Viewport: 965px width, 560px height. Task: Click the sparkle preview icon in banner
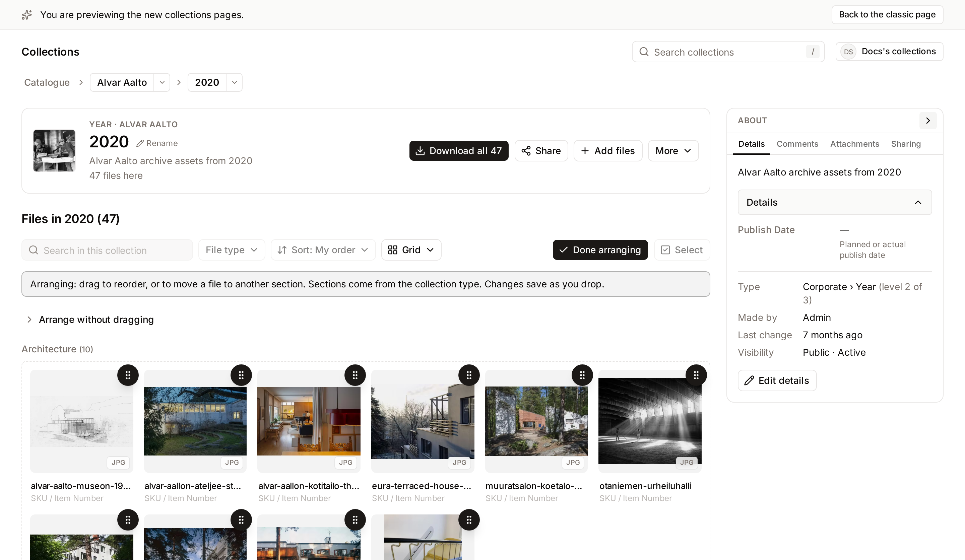click(x=27, y=15)
